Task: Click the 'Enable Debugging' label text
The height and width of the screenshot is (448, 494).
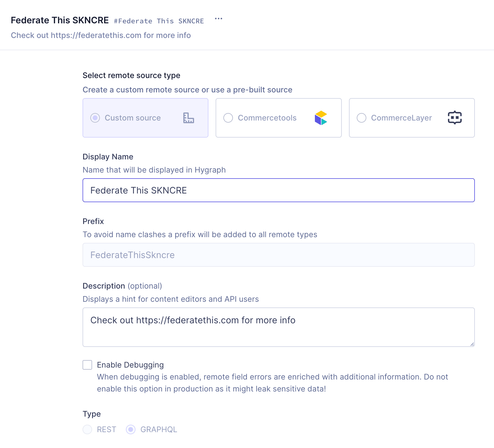Action: coord(130,365)
